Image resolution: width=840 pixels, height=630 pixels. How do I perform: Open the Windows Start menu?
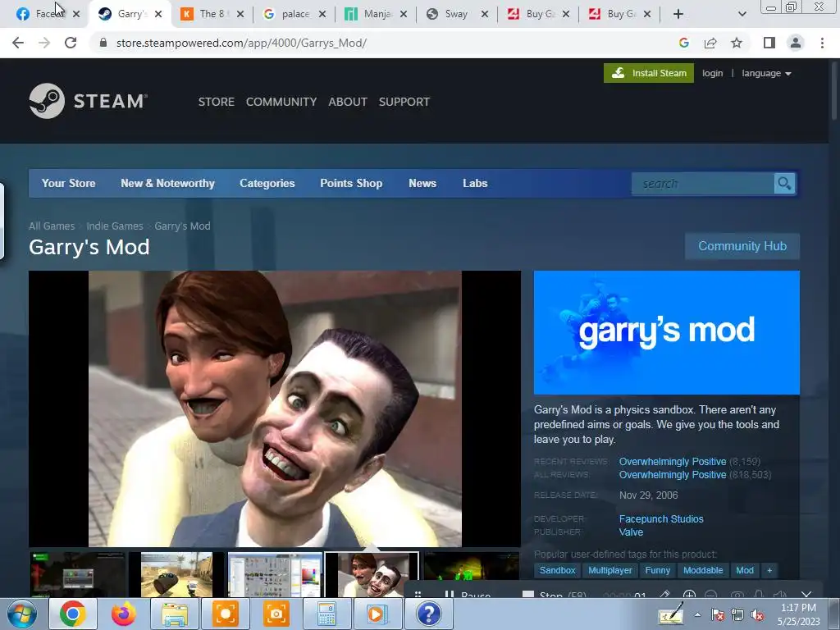[22, 614]
